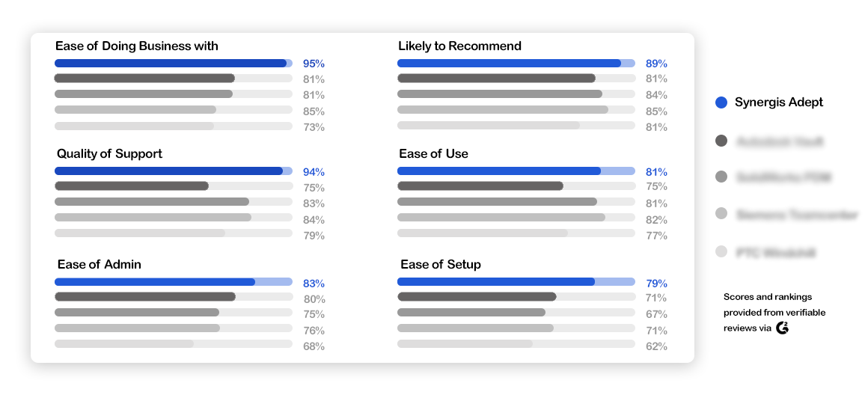Select the lightest gray legend dot
Image resolution: width=868 pixels, height=398 pixels.
point(721,252)
